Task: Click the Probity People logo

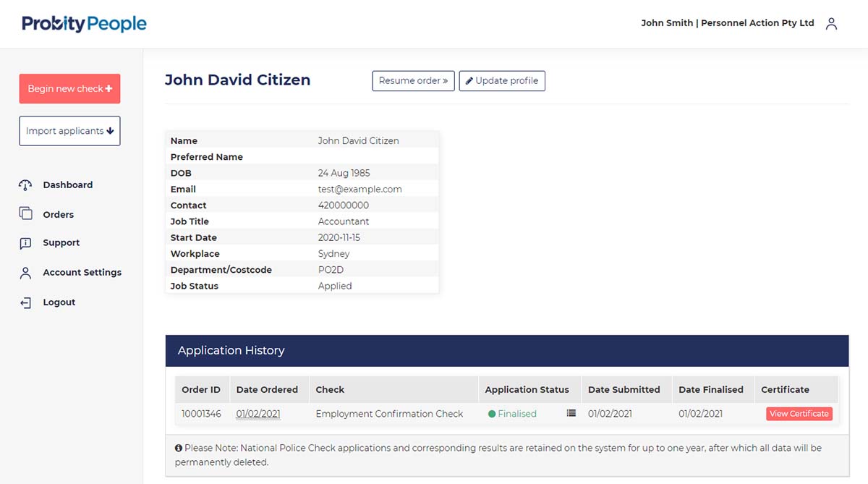Action: tap(84, 24)
